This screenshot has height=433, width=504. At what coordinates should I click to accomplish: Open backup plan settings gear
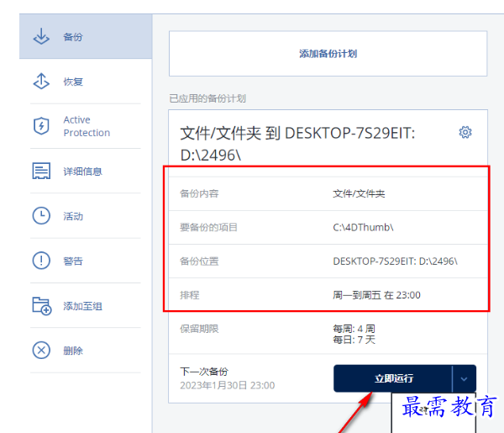pos(465,132)
